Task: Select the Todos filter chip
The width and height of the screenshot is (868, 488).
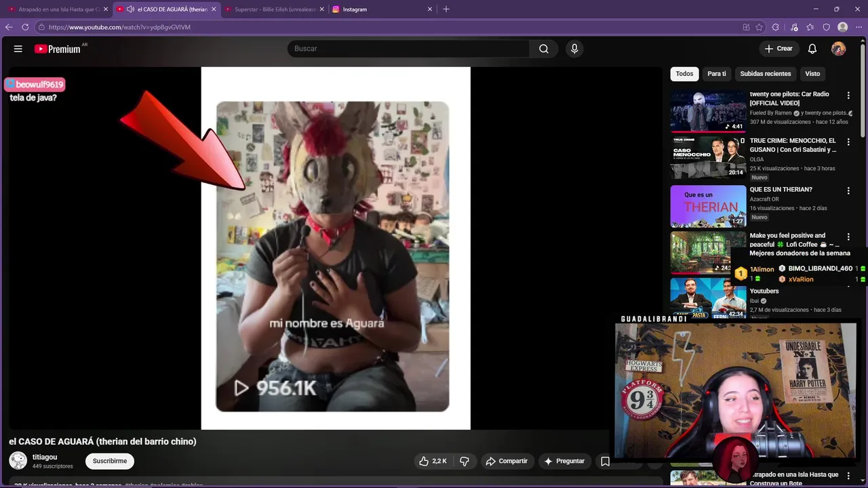Action: click(x=684, y=74)
